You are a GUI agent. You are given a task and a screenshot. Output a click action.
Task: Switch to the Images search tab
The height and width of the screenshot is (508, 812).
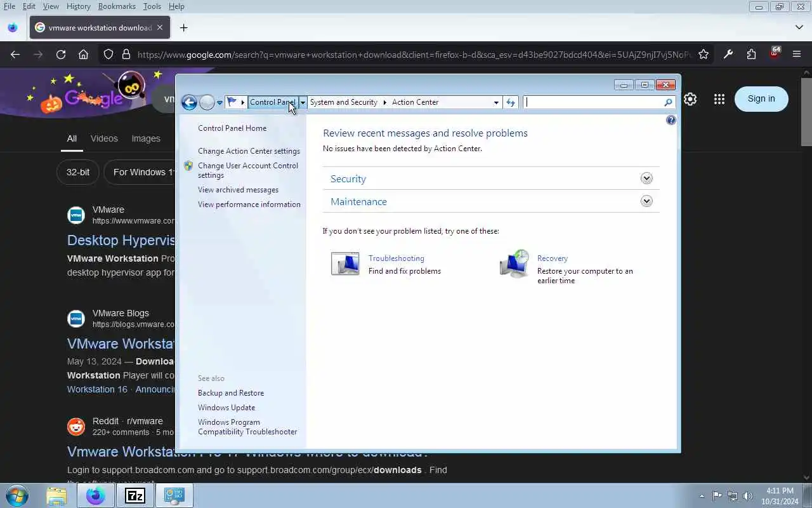[146, 138]
